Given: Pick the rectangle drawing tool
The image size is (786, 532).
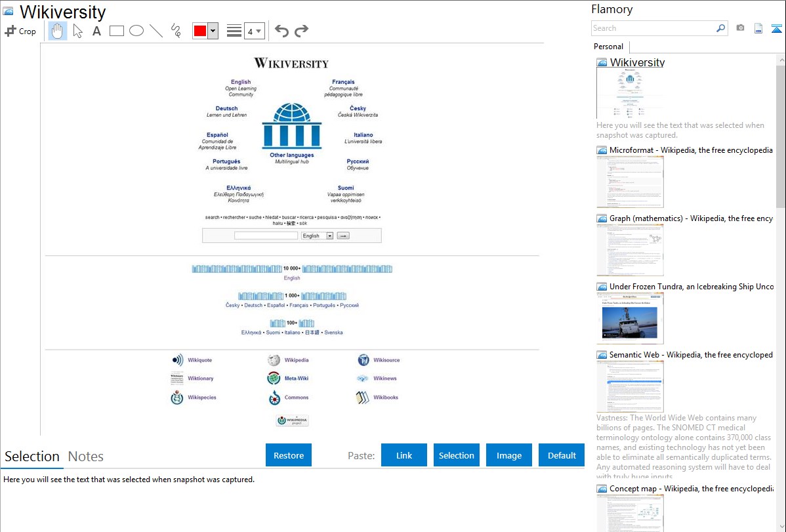Looking at the screenshot, I should 116,31.
